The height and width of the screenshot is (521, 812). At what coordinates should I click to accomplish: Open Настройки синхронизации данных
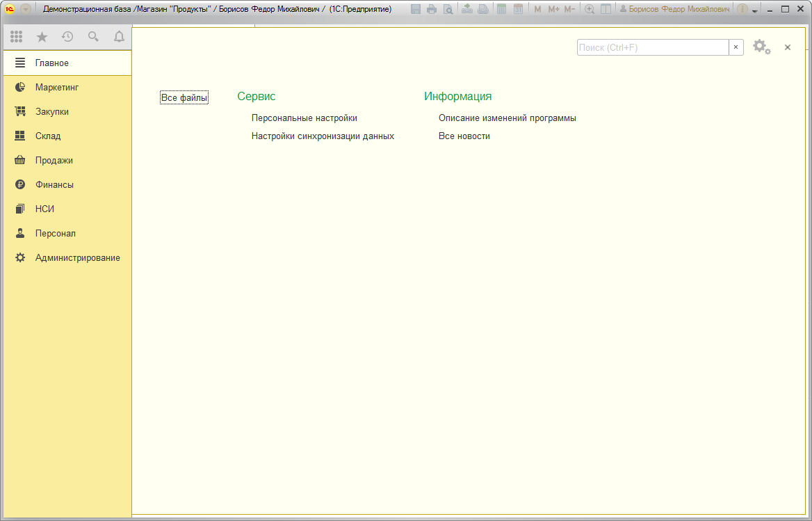pos(323,136)
